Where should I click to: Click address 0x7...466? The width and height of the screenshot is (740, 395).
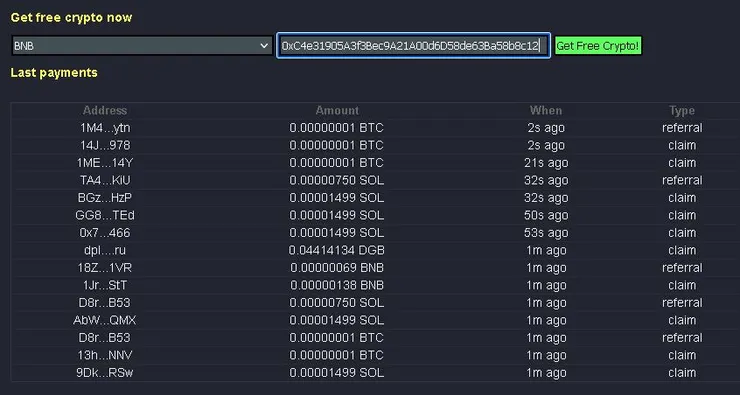tap(105, 233)
